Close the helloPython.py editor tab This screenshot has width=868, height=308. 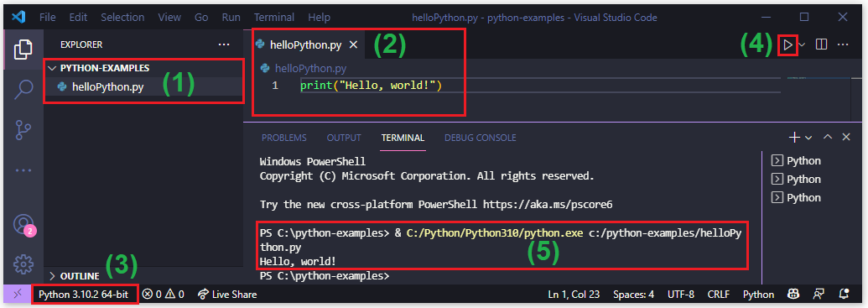click(x=354, y=44)
